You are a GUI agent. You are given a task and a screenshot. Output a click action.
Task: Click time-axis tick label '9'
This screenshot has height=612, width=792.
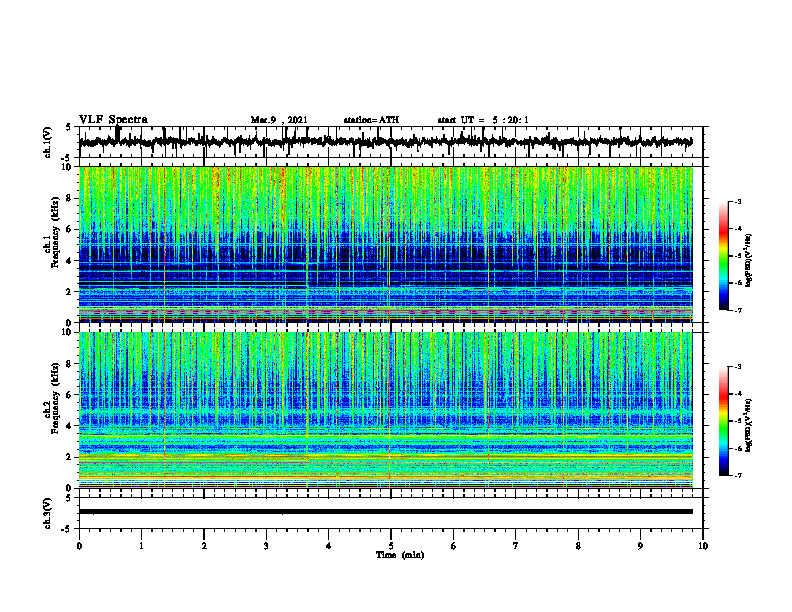tap(640, 546)
